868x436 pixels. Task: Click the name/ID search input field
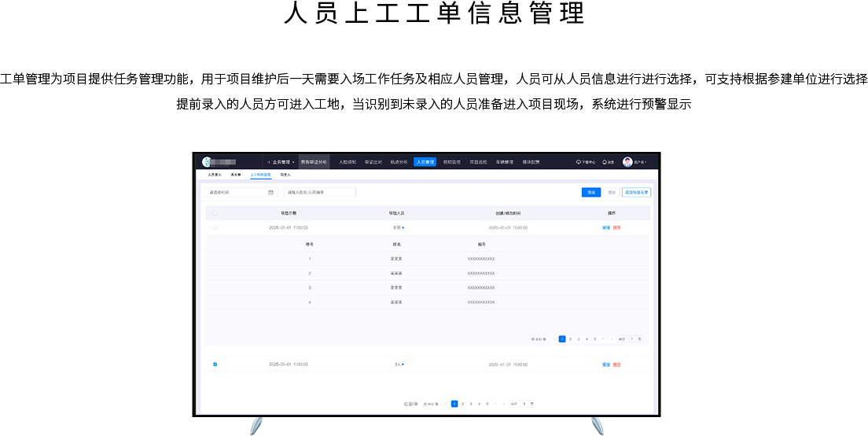point(319,192)
